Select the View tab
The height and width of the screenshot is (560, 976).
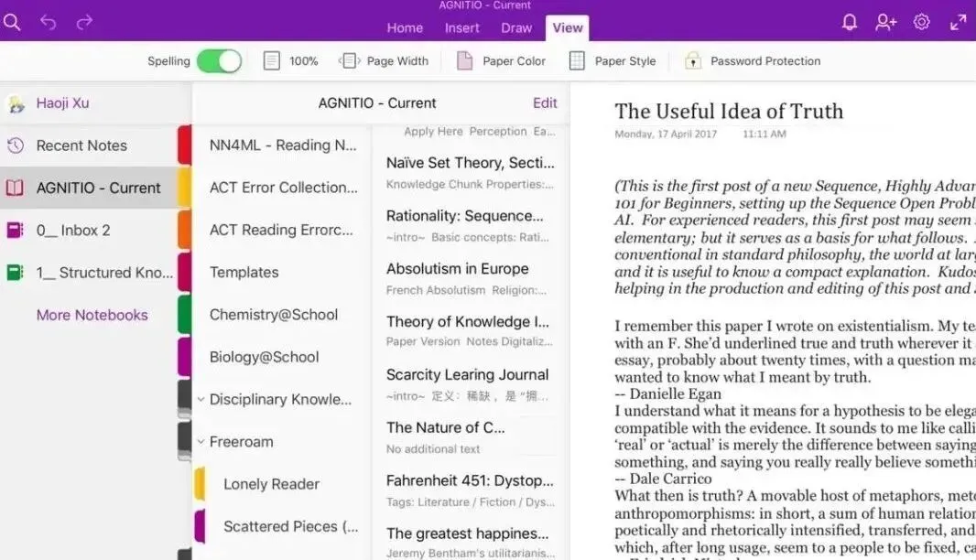tap(568, 28)
